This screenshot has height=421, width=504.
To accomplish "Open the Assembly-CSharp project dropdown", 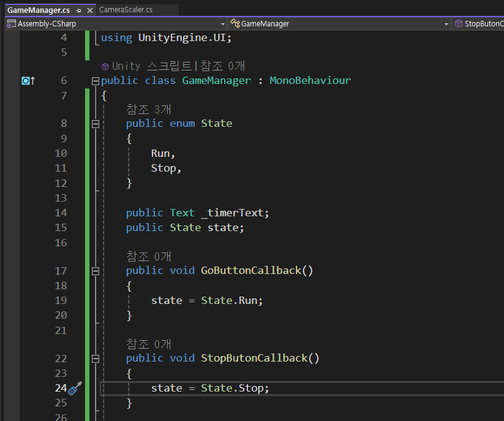I will tap(222, 24).
